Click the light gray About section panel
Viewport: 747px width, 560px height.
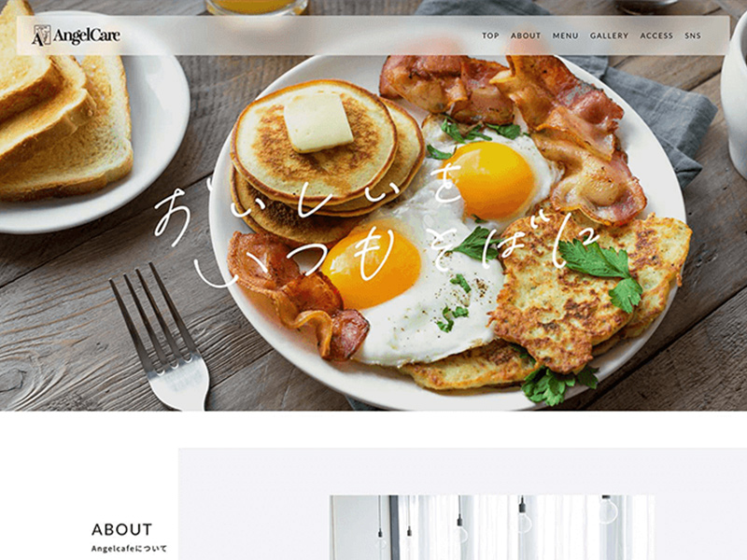(x=462, y=504)
